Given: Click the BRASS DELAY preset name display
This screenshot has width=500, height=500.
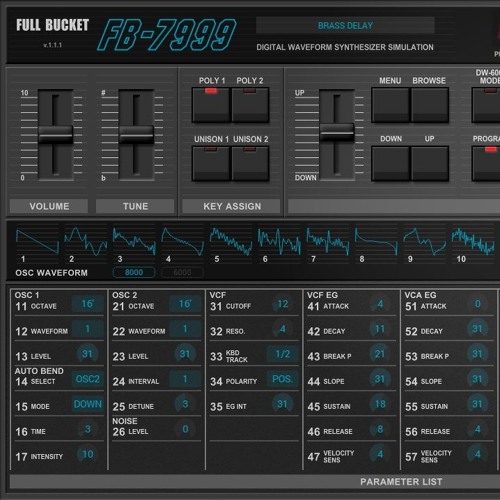Looking at the screenshot, I should [345, 25].
